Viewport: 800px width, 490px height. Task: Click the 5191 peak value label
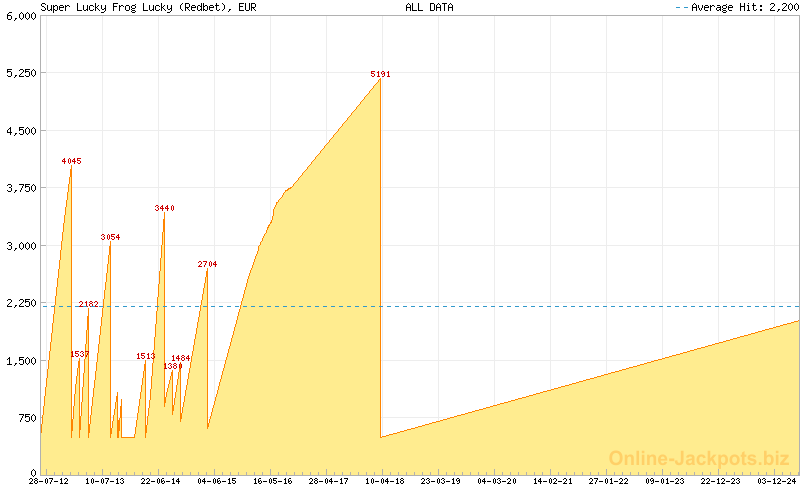coord(380,74)
